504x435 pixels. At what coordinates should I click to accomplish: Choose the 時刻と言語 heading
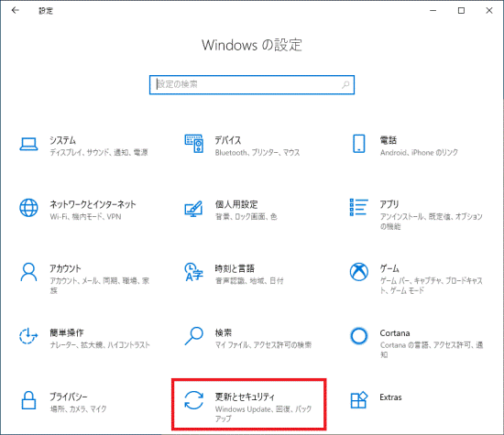point(235,268)
